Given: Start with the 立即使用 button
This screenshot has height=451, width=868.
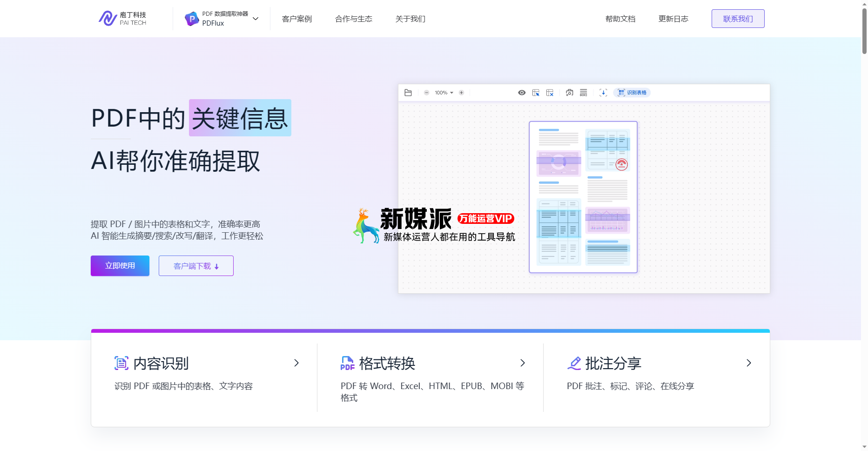Looking at the screenshot, I should click(x=120, y=266).
